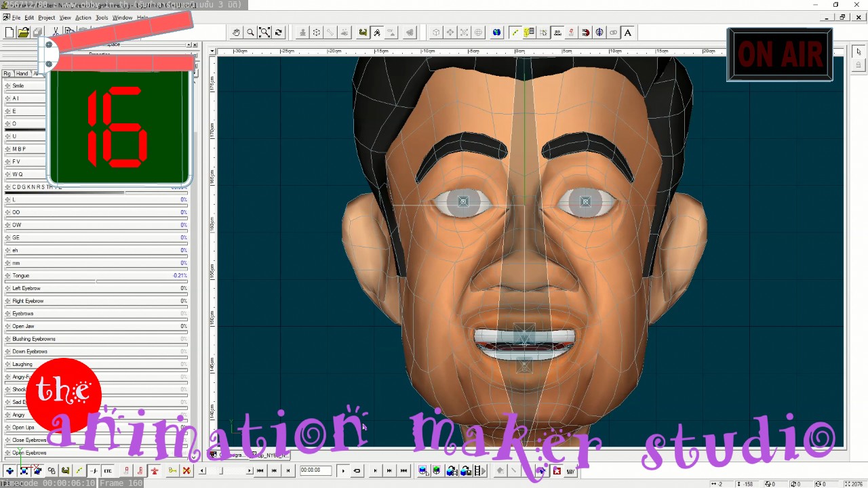Screen dimensions: 868x488
Task: Click the blue globe grid toolbar icon
Action: pyautogui.click(x=599, y=33)
